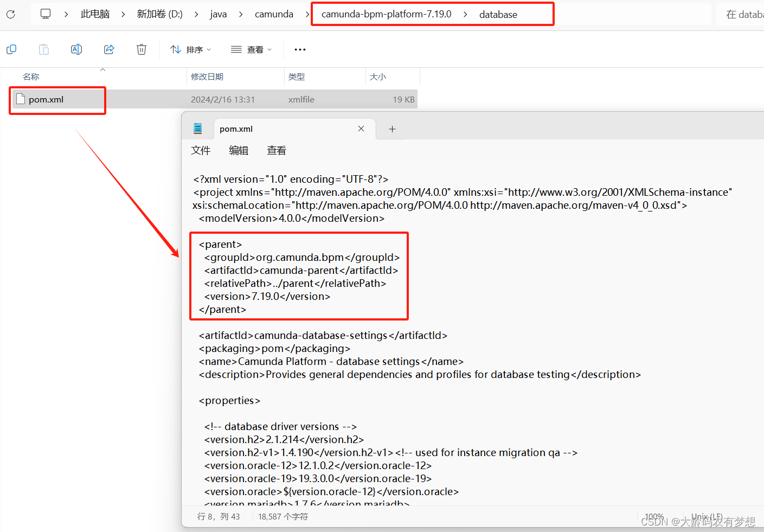The image size is (764, 532).
Task: Click the xml version declaration line
Action: (291, 179)
